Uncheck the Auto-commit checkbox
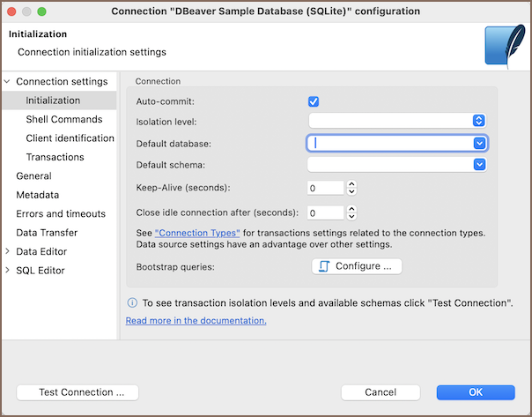Screen dimensions: 532x417 tap(314, 101)
